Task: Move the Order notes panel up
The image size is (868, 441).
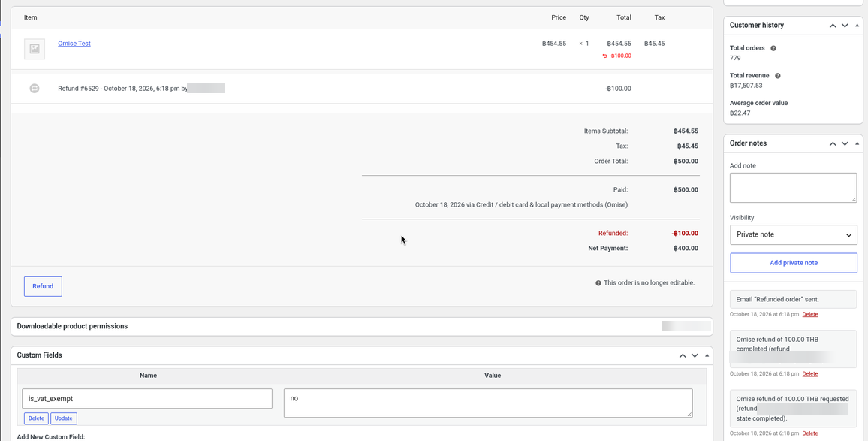Action: pos(833,143)
